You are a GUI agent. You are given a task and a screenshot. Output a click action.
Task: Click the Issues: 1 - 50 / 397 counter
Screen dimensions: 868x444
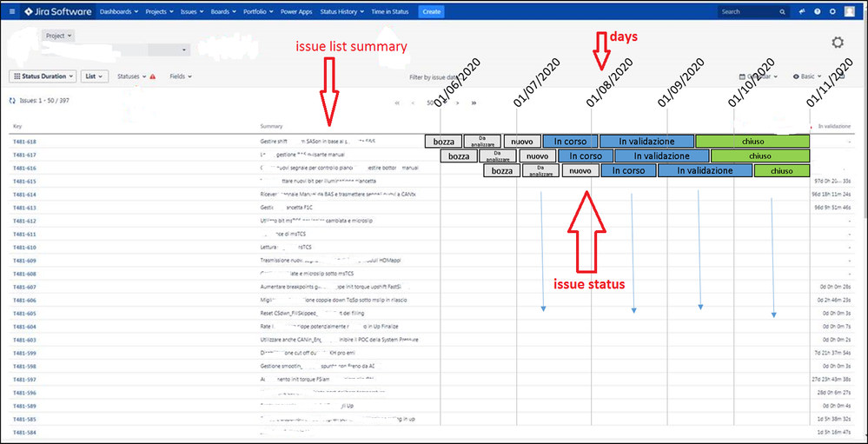44,102
